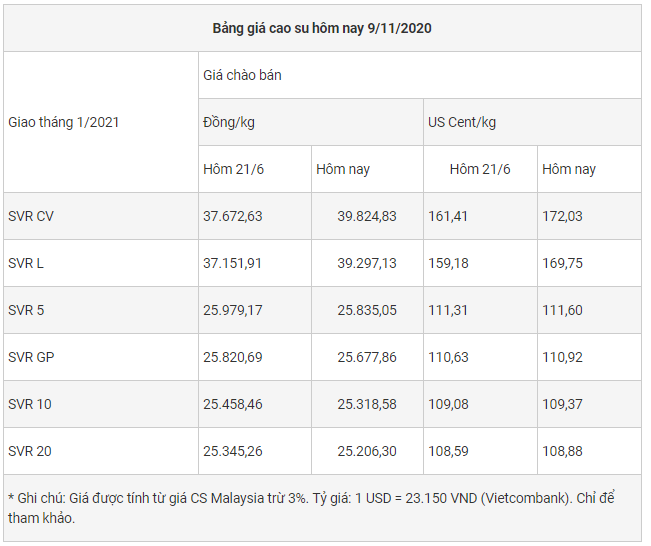Select the SVR 5 row label
Screen dimensions: 651x546
[x=26, y=310]
